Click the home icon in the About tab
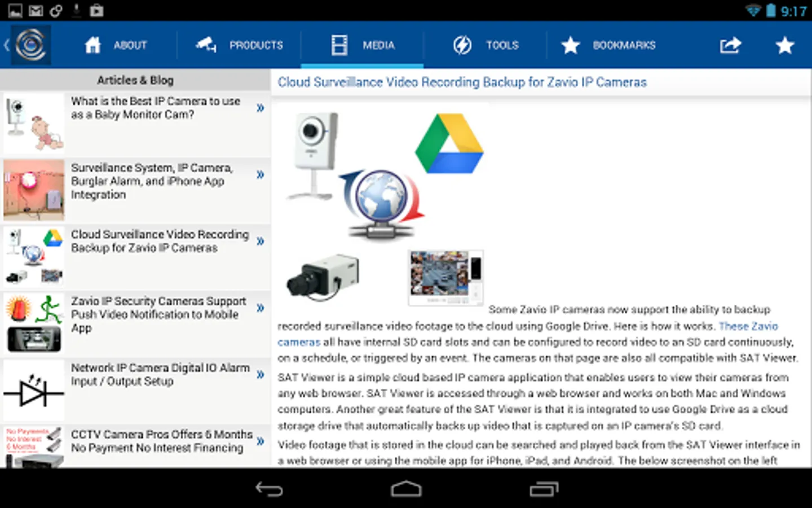Viewport: 812px width, 508px height. coord(92,45)
